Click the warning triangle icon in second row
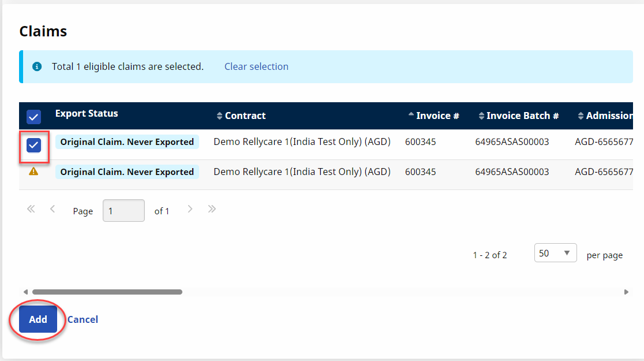The width and height of the screenshot is (644, 361). (33, 172)
